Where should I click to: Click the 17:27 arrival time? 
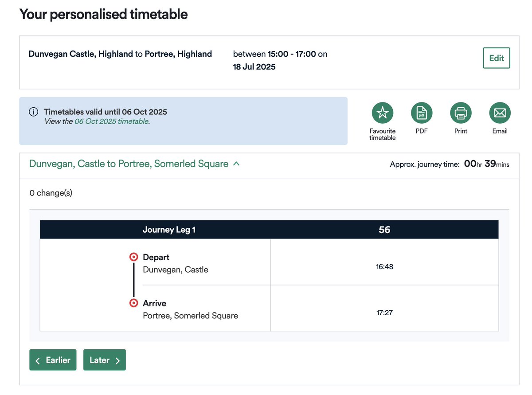(x=384, y=313)
